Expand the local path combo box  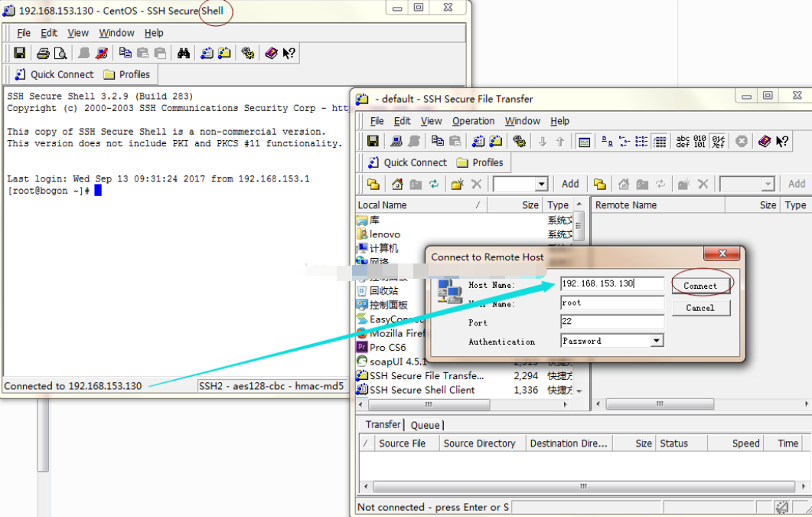click(541, 184)
